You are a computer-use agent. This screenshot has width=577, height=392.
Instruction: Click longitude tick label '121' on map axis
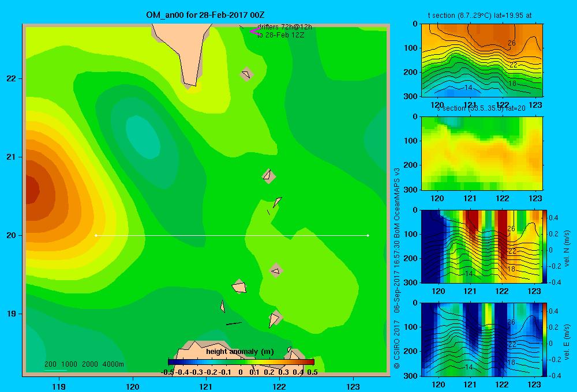coord(206,386)
